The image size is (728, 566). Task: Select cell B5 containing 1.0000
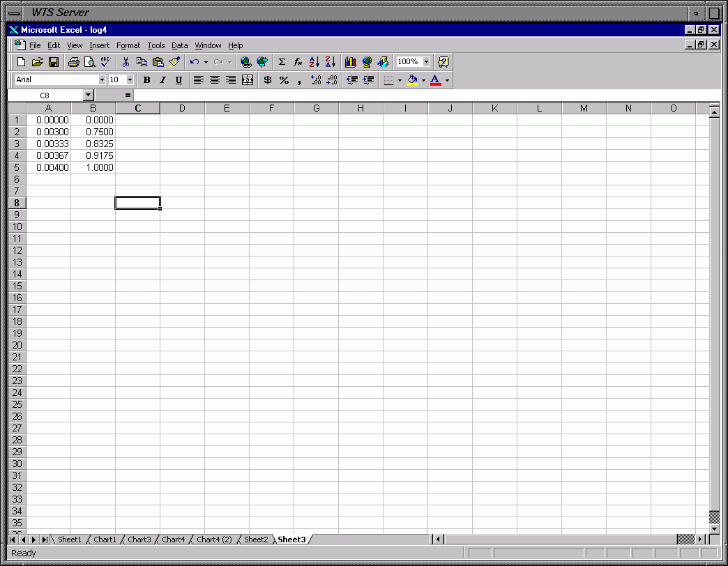click(x=93, y=167)
